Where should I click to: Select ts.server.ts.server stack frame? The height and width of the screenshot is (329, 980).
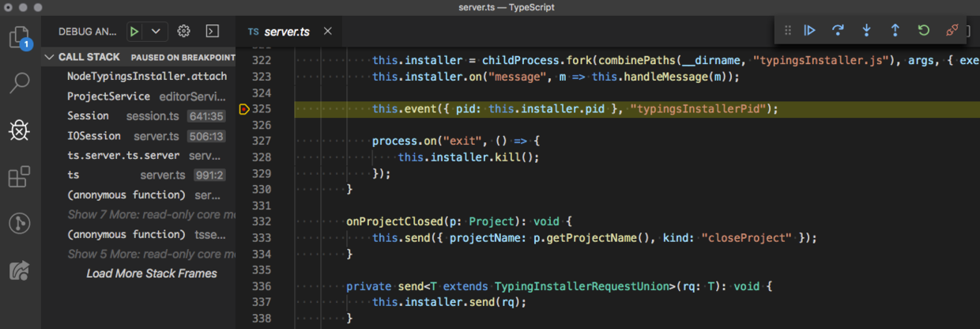[139, 156]
